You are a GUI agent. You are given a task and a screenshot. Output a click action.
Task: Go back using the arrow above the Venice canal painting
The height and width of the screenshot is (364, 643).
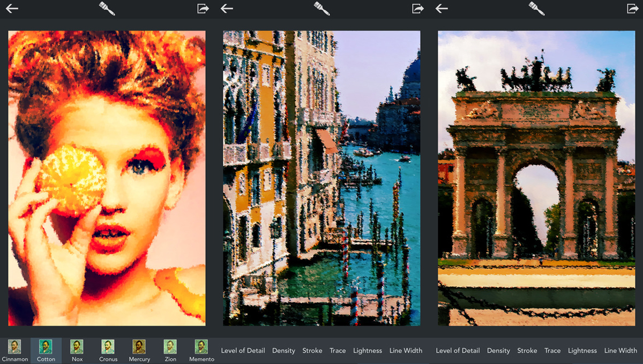227,9
